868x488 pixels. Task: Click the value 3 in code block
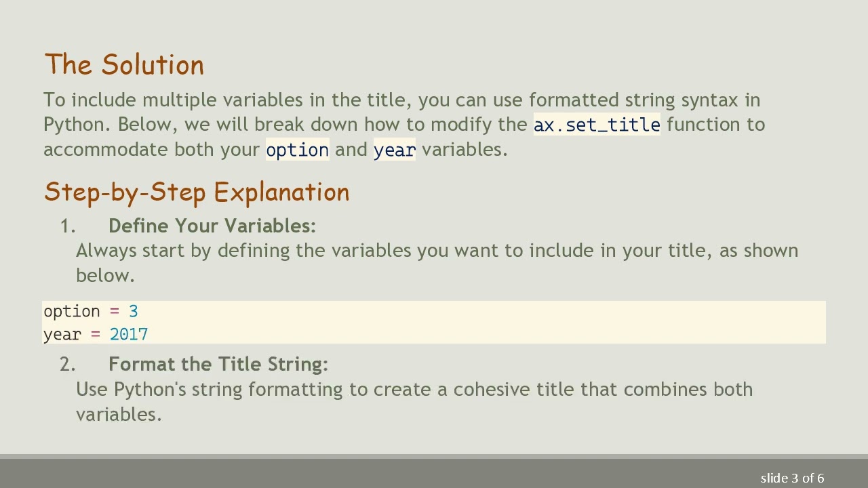pos(134,311)
